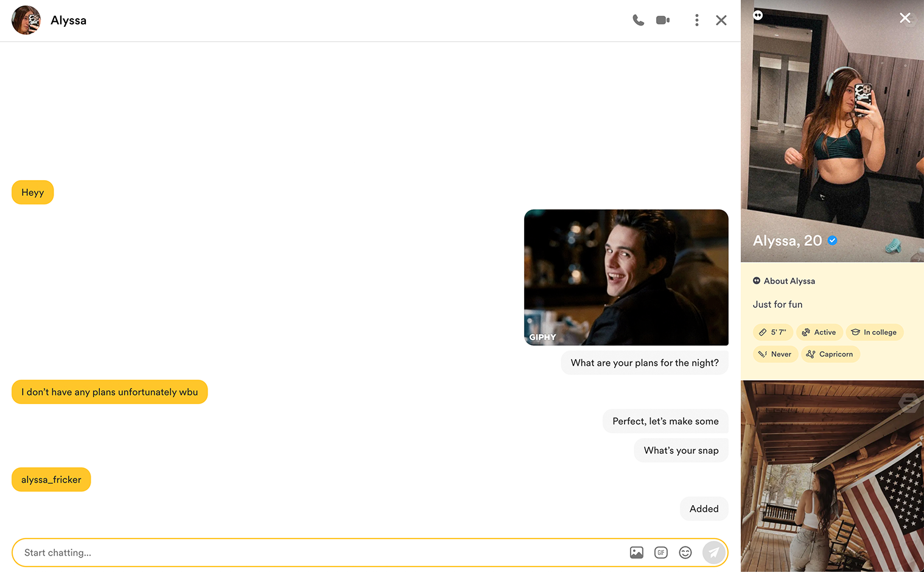Image resolution: width=924 pixels, height=572 pixels.
Task: Select the Active exercise badge
Action: [819, 332]
